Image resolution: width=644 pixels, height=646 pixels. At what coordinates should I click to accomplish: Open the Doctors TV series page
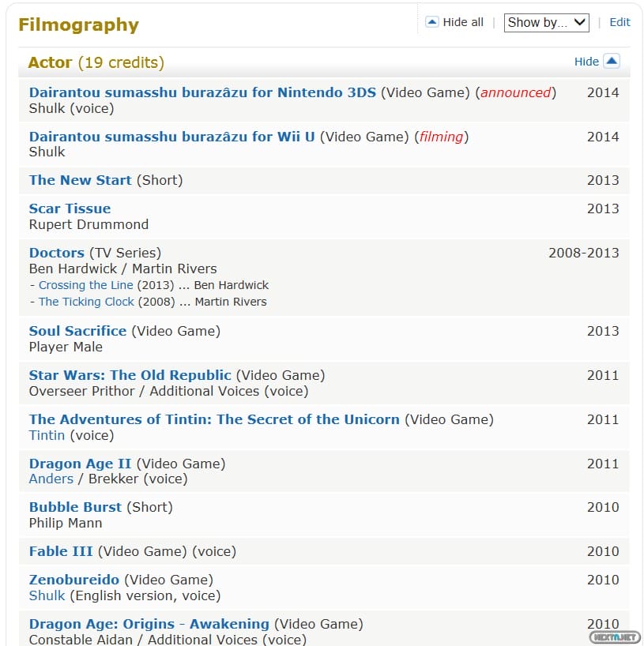point(56,253)
